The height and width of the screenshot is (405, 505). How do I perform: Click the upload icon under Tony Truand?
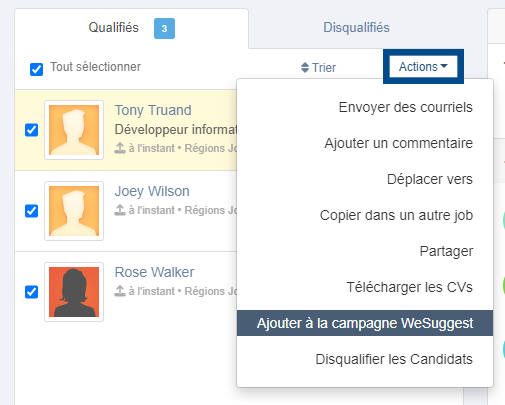(x=120, y=148)
